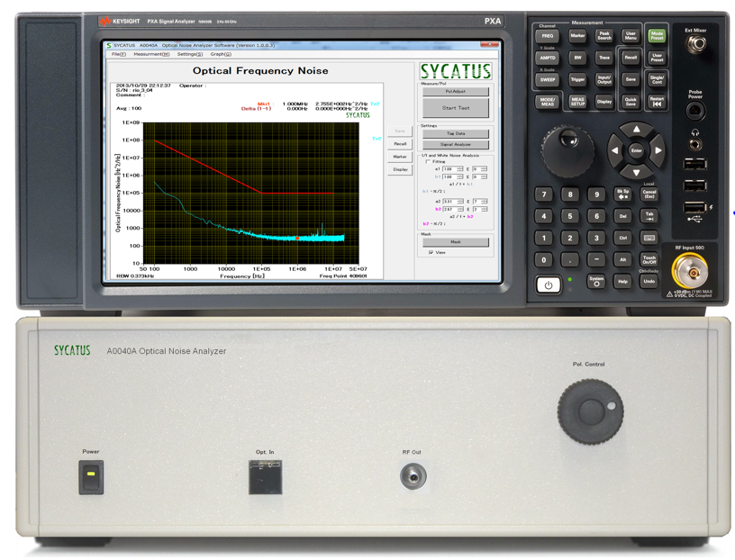Click the Pol.Adjust button
The width and height of the screenshot is (735, 560).
[x=456, y=91]
